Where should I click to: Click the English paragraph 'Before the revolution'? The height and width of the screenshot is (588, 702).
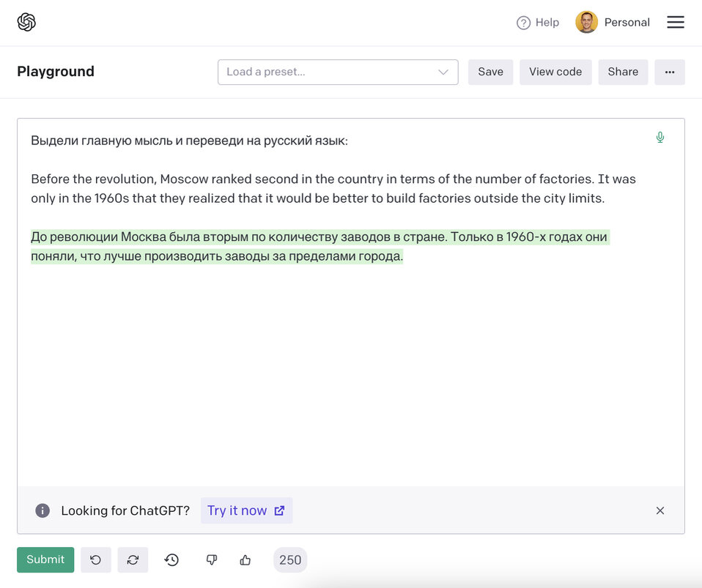(x=333, y=188)
